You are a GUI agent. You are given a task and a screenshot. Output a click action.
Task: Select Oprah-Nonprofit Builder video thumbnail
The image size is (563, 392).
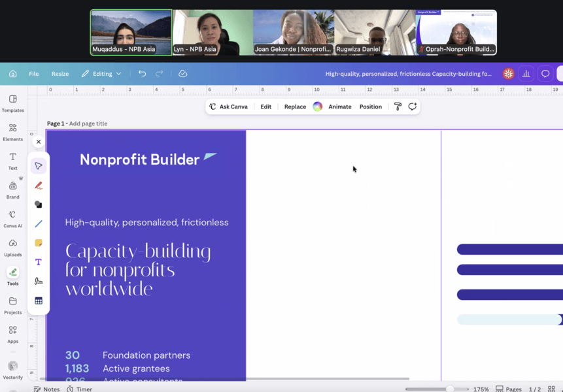(x=456, y=32)
